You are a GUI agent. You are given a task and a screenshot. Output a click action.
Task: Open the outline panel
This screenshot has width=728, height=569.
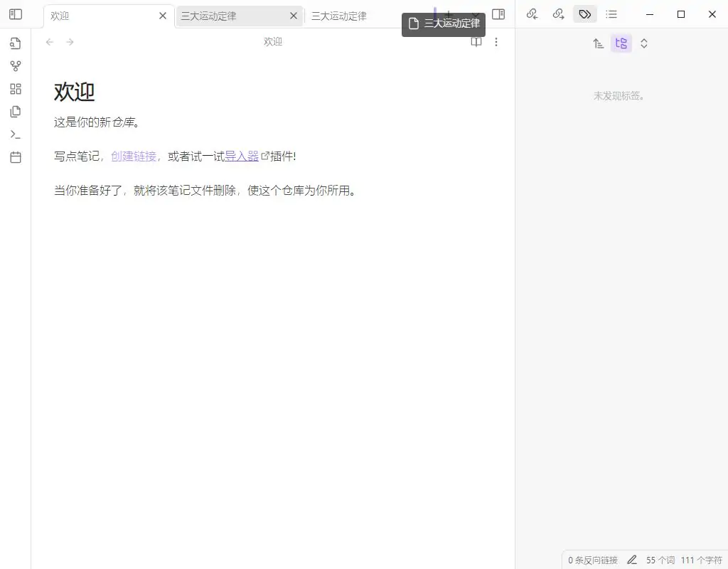(x=611, y=14)
